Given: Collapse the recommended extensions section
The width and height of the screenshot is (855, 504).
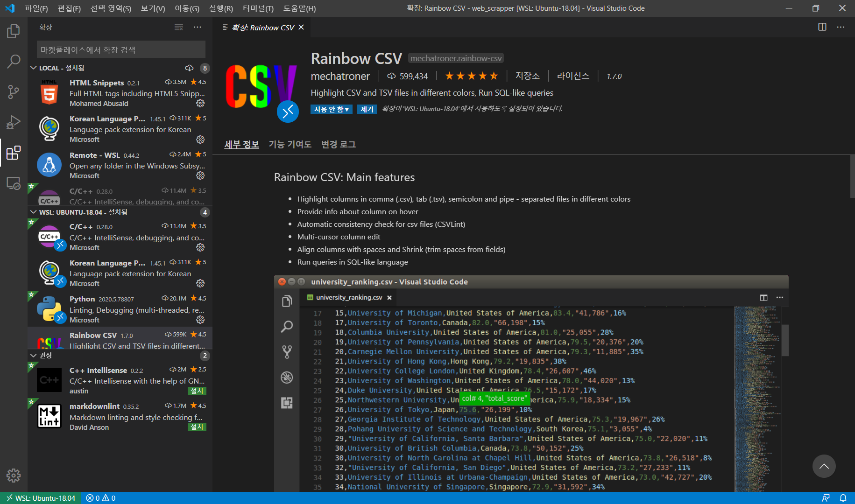Looking at the screenshot, I should tap(34, 356).
